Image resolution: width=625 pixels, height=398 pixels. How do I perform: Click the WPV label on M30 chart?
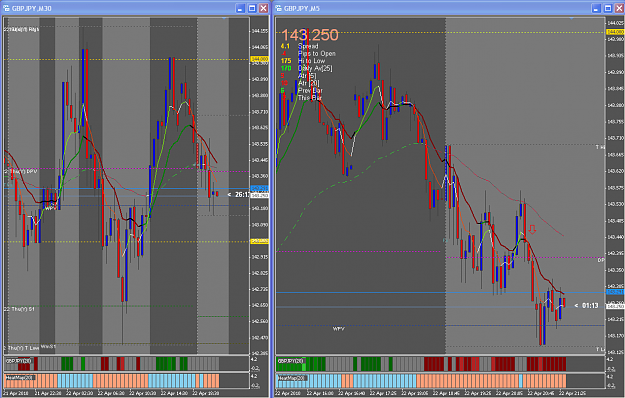pos(50,208)
